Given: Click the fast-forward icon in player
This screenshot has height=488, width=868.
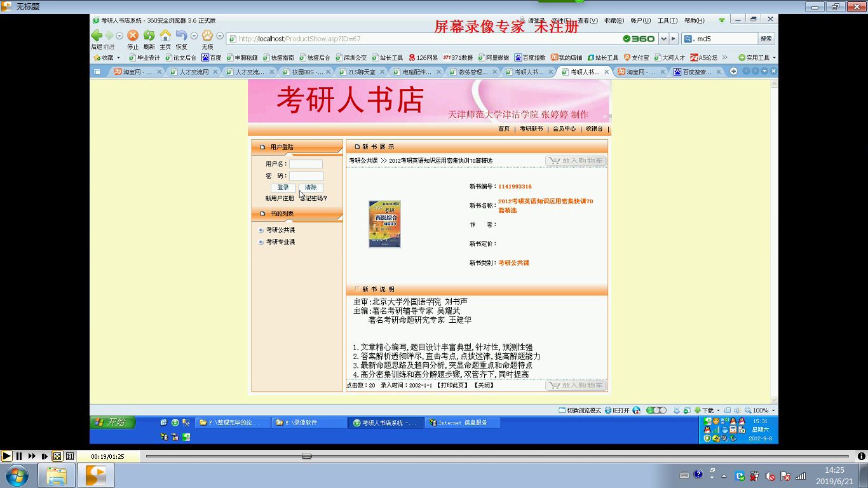Looking at the screenshot, I should coord(32,456).
